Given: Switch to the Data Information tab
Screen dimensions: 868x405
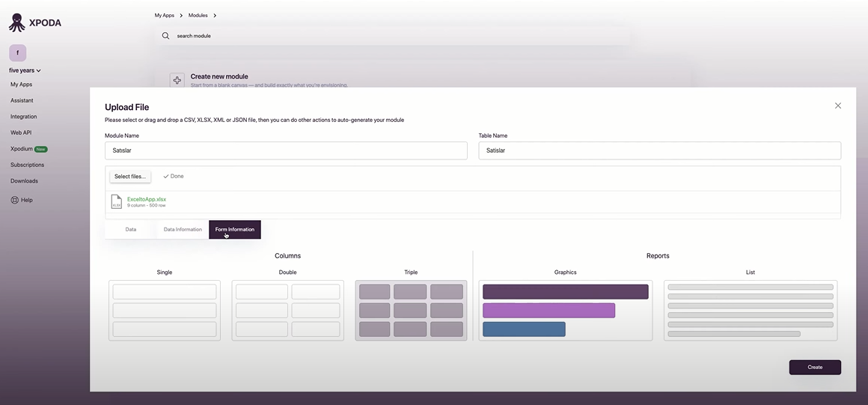Looking at the screenshot, I should [x=183, y=229].
